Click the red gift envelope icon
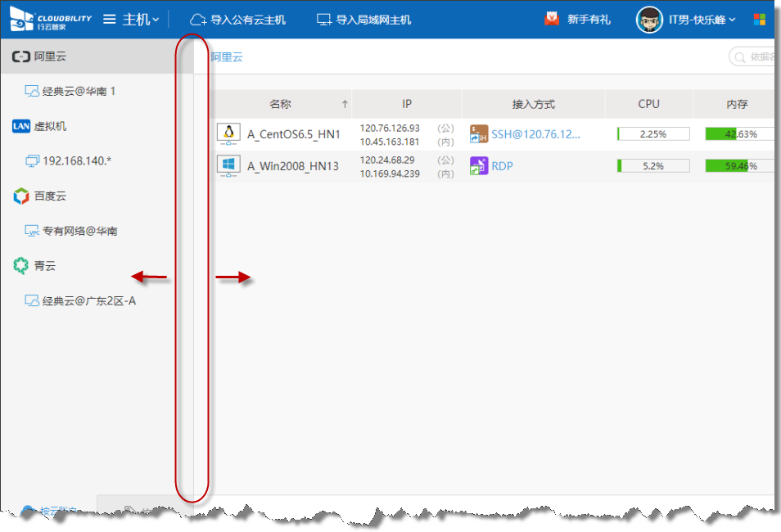781x532 pixels. point(552,19)
